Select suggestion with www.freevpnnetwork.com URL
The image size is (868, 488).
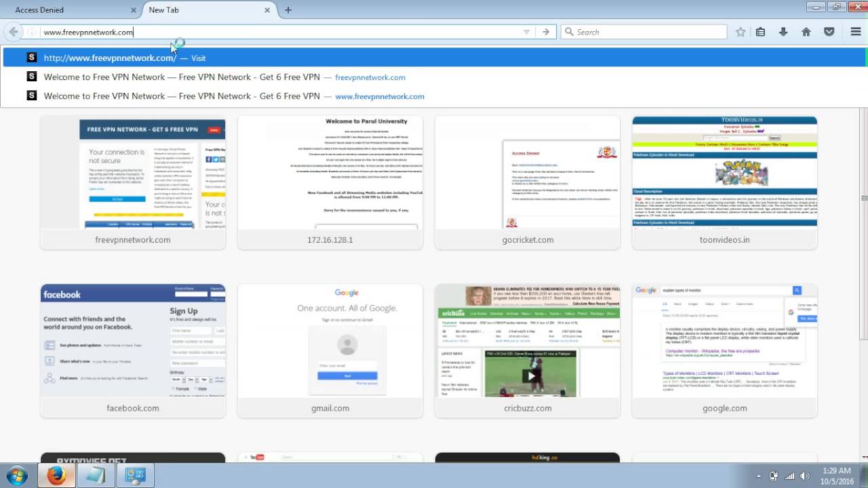point(434,96)
